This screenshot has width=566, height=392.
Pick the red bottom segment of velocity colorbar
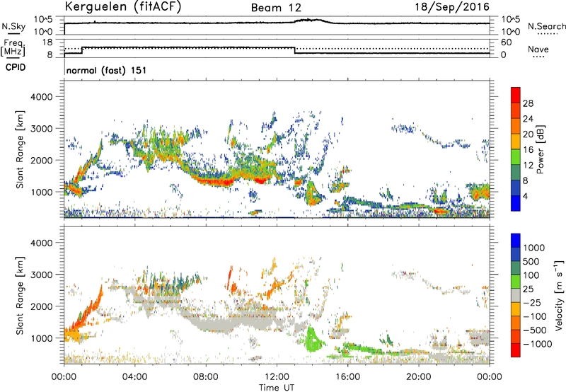[x=516, y=350]
